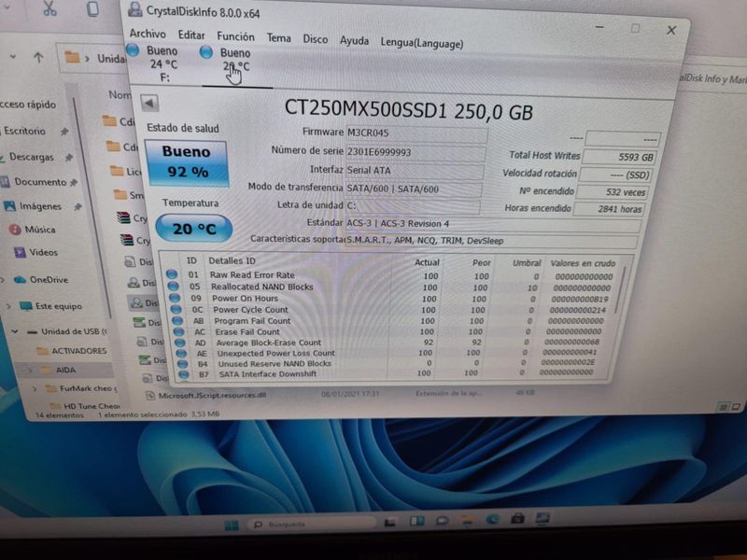Expand the FurMark cheo folder node
The image size is (747, 560).
(x=35, y=388)
